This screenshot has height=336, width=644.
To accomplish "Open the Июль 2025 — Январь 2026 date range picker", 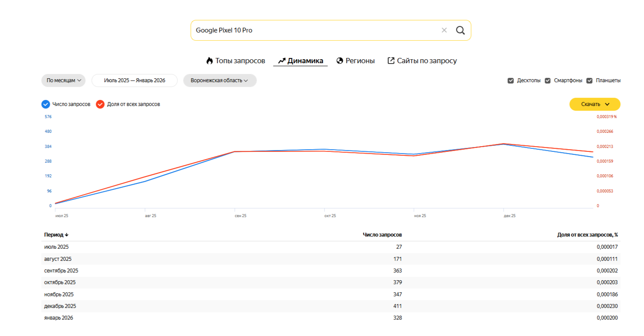I will click(135, 80).
